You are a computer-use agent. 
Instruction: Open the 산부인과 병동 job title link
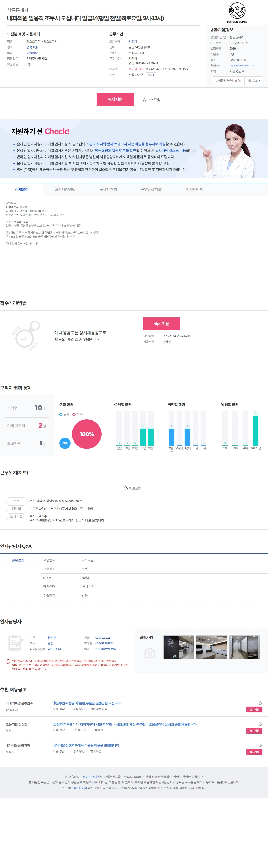[x=87, y=703]
